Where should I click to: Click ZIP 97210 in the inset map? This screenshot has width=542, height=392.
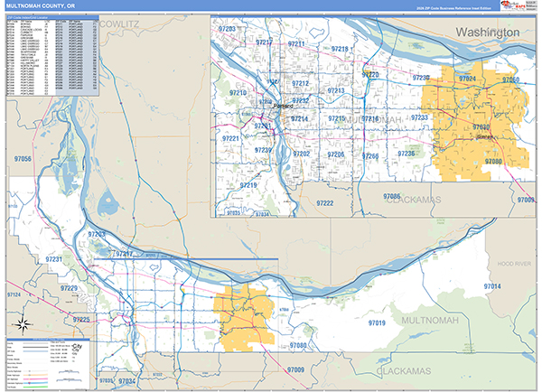[x=238, y=93]
